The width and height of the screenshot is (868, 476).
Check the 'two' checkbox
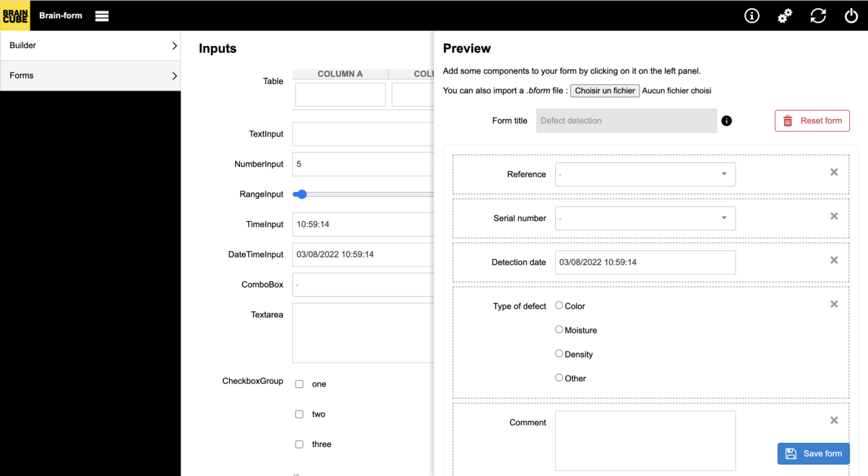(x=299, y=414)
